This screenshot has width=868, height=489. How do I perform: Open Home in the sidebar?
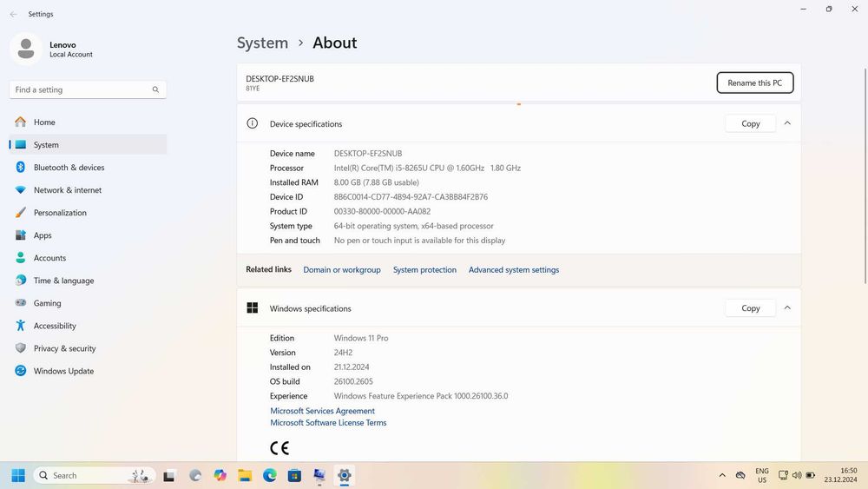(88, 122)
